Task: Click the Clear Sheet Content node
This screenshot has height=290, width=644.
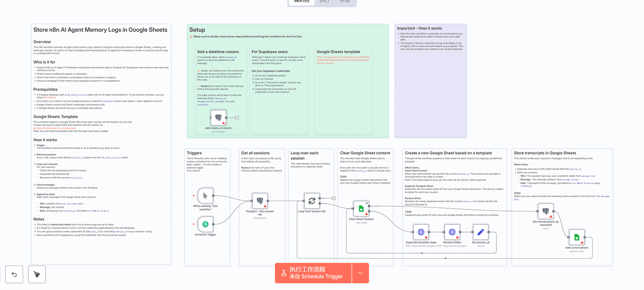Action: point(361,209)
